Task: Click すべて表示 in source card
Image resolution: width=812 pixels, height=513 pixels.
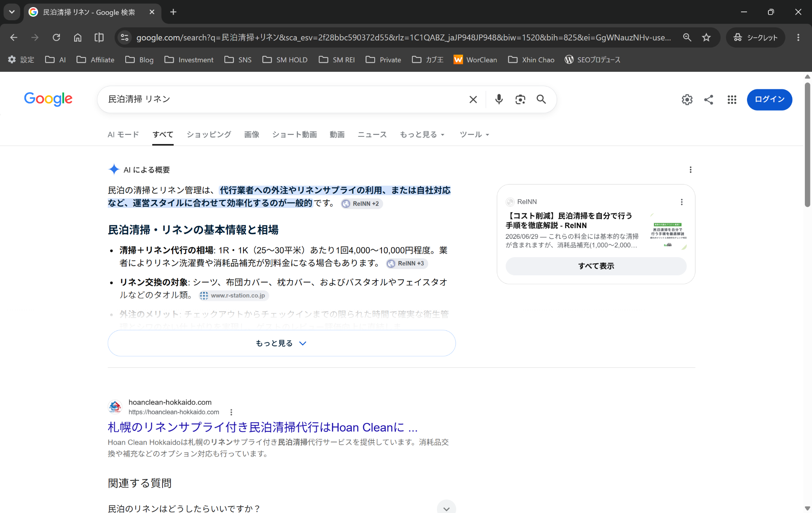Action: pos(596,266)
